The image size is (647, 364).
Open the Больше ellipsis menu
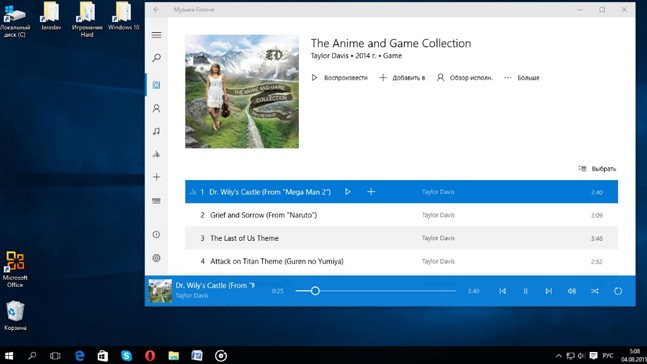pos(522,78)
